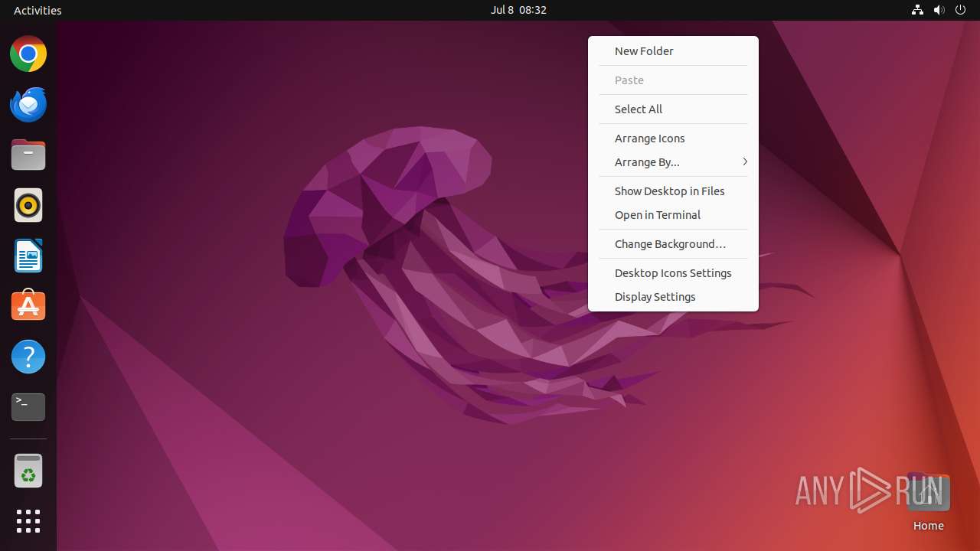Show Applications grid button

28,521
